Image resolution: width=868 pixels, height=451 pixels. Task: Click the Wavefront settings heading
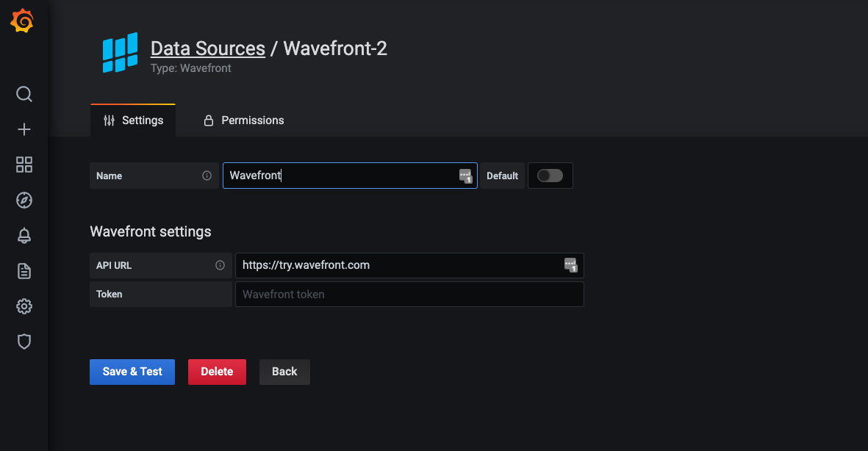pos(151,231)
